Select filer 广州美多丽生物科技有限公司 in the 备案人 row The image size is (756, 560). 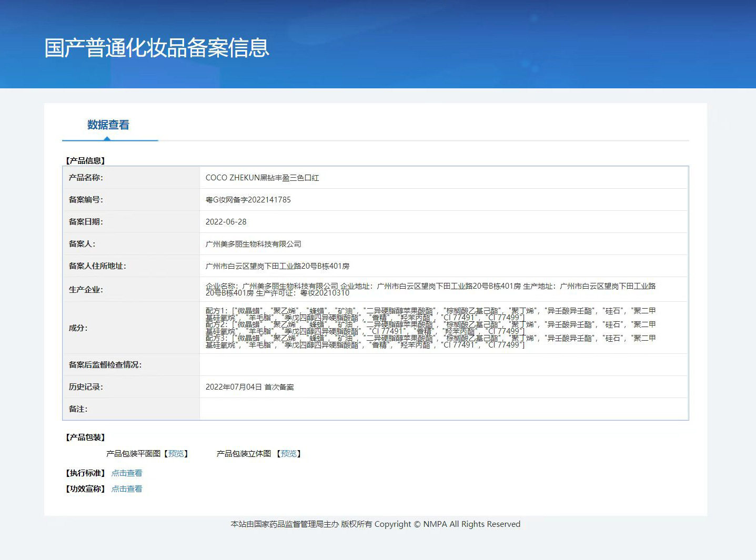tap(253, 244)
